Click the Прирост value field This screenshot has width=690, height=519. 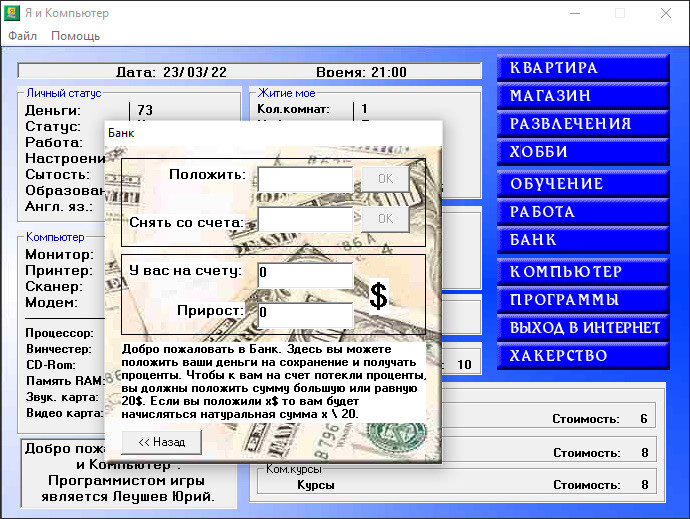coord(305,315)
